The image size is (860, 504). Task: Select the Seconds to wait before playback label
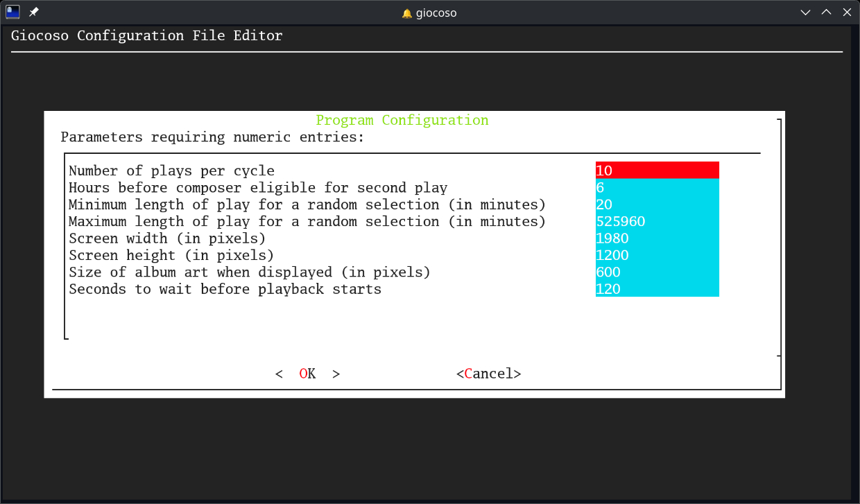tap(225, 289)
